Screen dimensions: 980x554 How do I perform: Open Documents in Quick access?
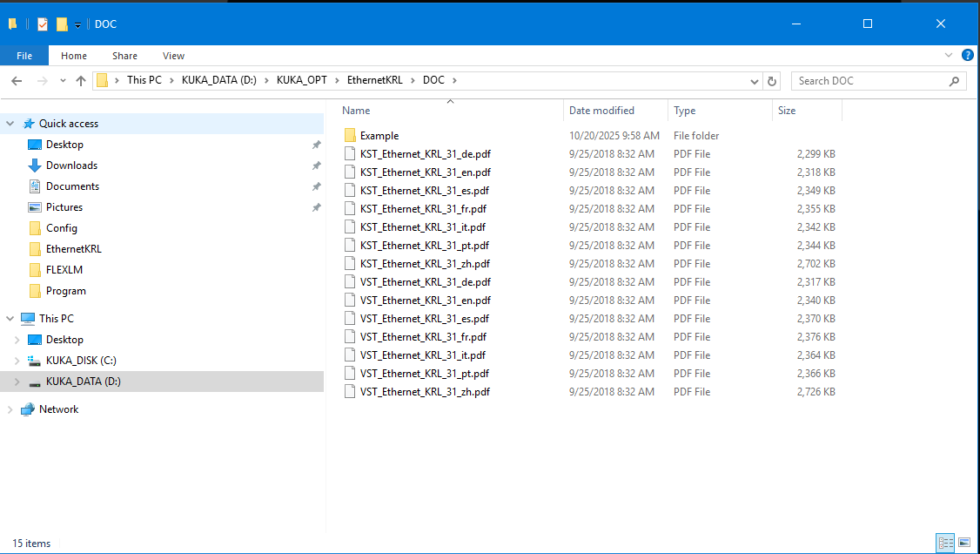[72, 186]
